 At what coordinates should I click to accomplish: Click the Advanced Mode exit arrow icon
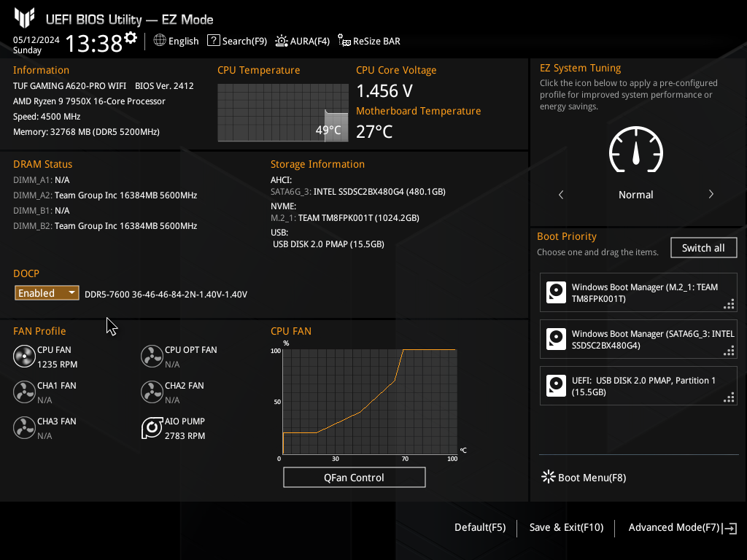729,528
